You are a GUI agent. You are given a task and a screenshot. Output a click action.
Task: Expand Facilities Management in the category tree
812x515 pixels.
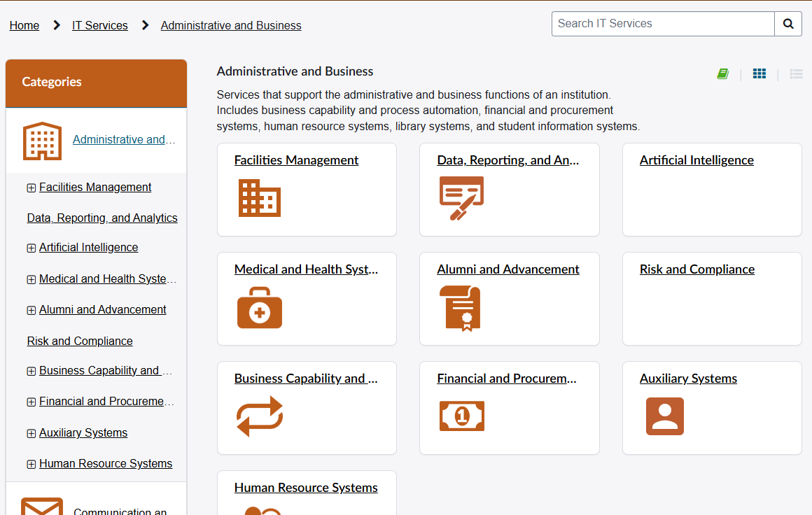tap(31, 188)
